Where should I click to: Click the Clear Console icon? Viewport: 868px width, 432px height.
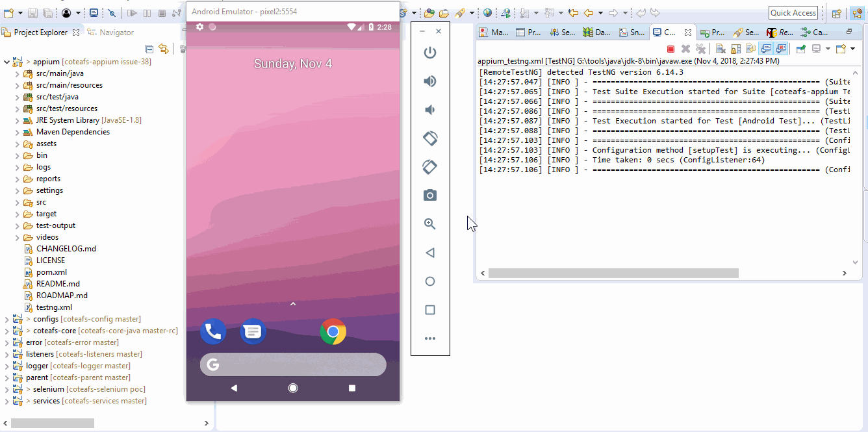[721, 49]
